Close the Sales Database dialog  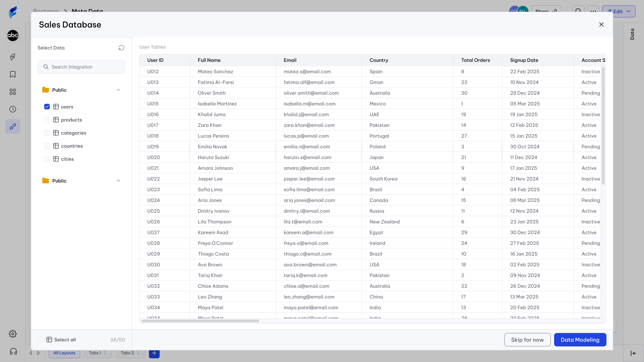(601, 25)
